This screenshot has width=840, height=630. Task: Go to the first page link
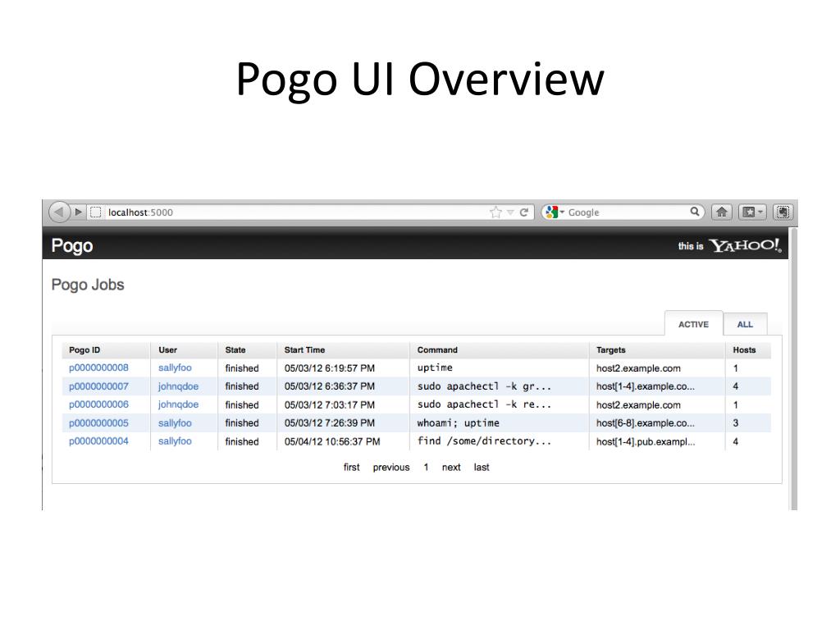point(351,467)
